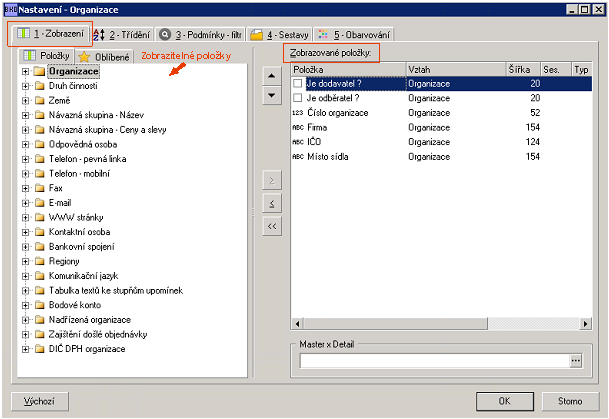Select the WWW stránky tree item
This screenshot has width=609, height=419.
click(x=76, y=217)
